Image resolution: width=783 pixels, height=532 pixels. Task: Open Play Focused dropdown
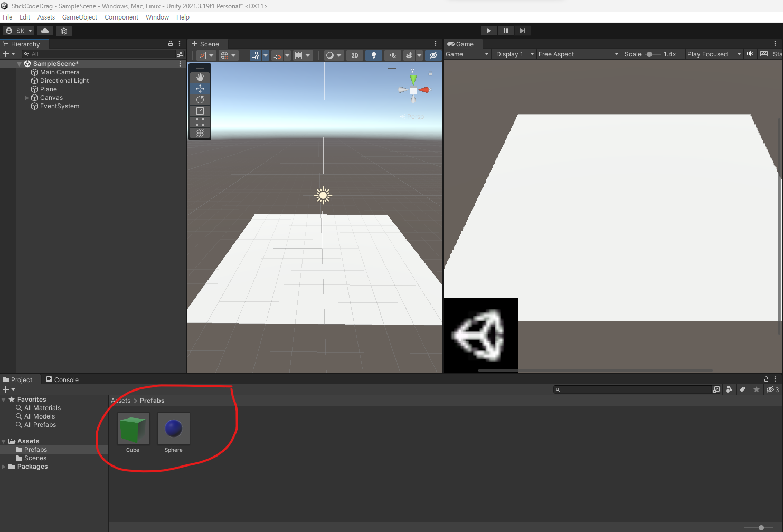pos(714,54)
